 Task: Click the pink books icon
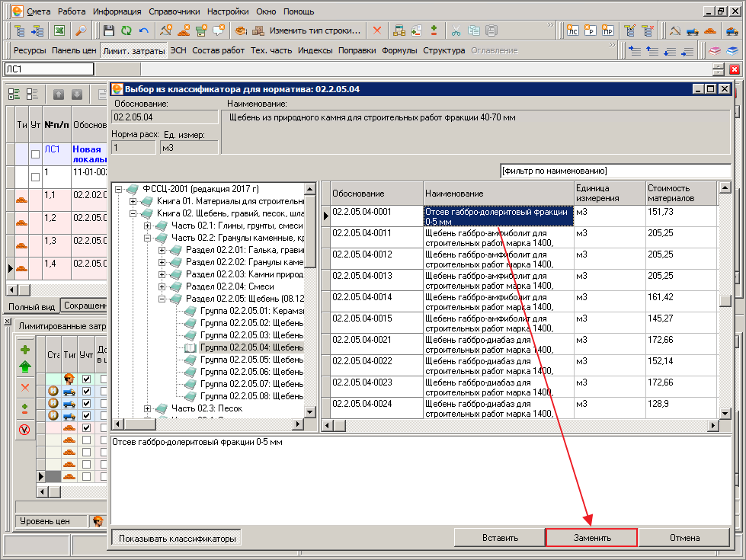tap(715, 51)
